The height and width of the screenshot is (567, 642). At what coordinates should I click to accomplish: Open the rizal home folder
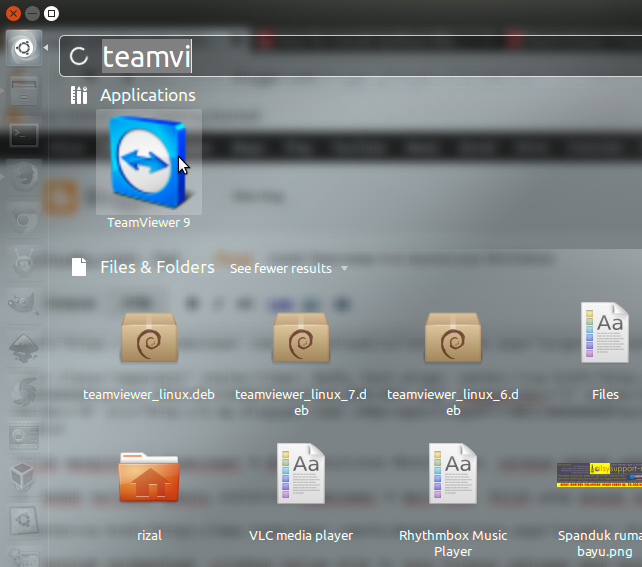coord(149,477)
